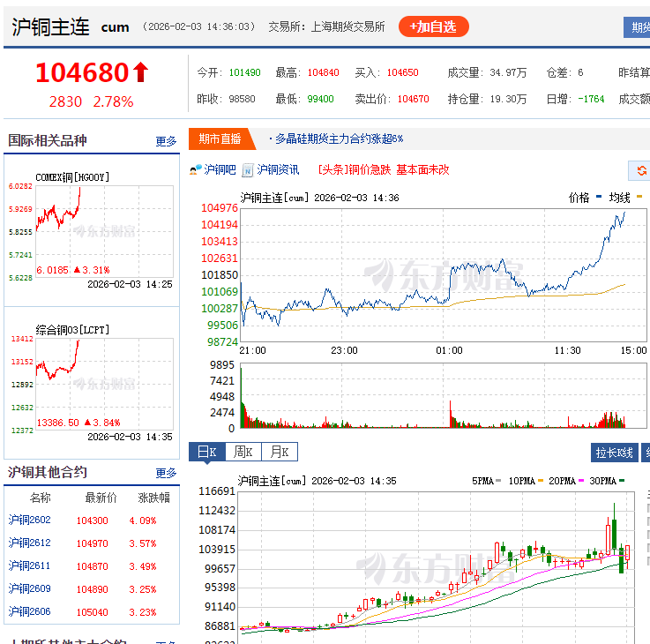Open 更多 link for 国际相关品种
Viewport: 650px width, 644px height.
tap(166, 141)
